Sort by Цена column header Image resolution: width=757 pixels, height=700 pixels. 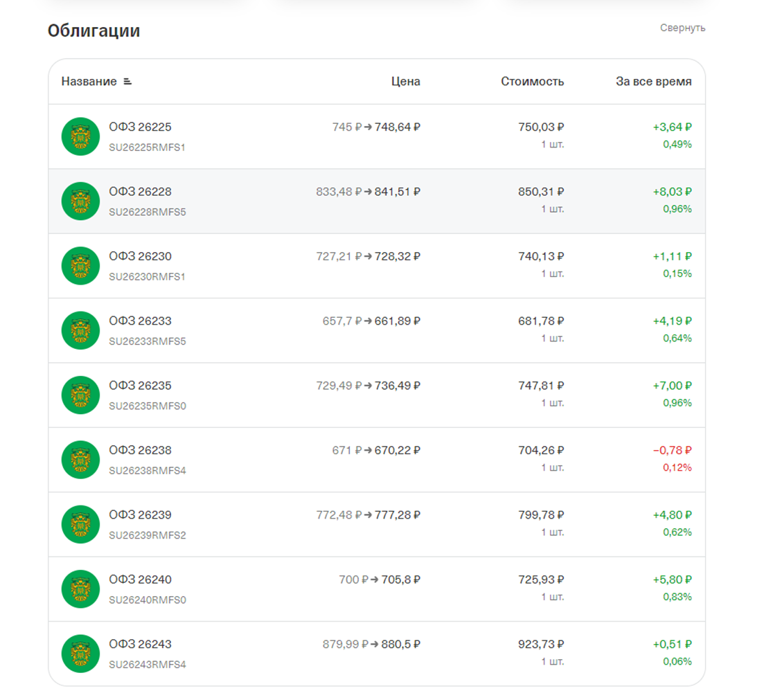[405, 82]
